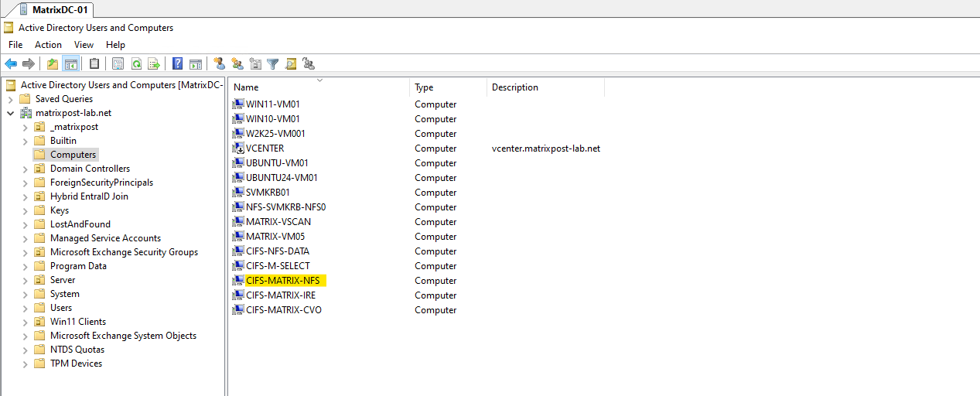Select System container in tree

(x=64, y=294)
